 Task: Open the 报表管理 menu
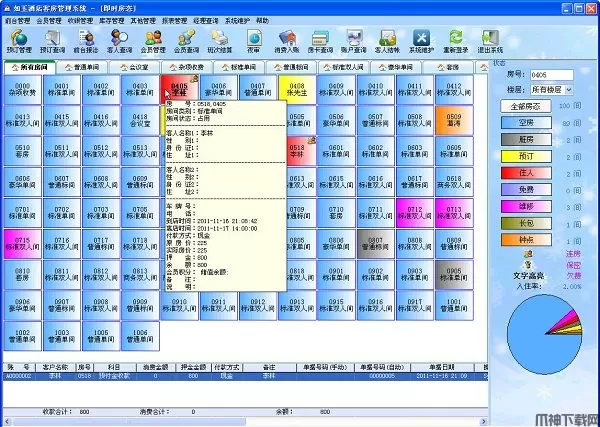174,21
